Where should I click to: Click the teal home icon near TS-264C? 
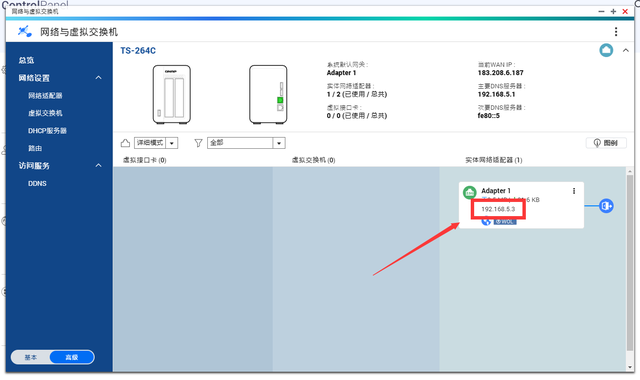(x=606, y=50)
